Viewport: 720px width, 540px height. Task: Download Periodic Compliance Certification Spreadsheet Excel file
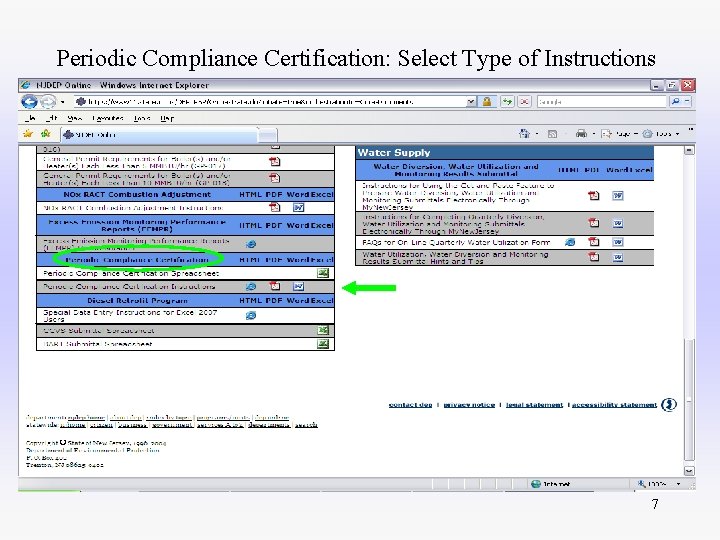[x=323, y=273]
